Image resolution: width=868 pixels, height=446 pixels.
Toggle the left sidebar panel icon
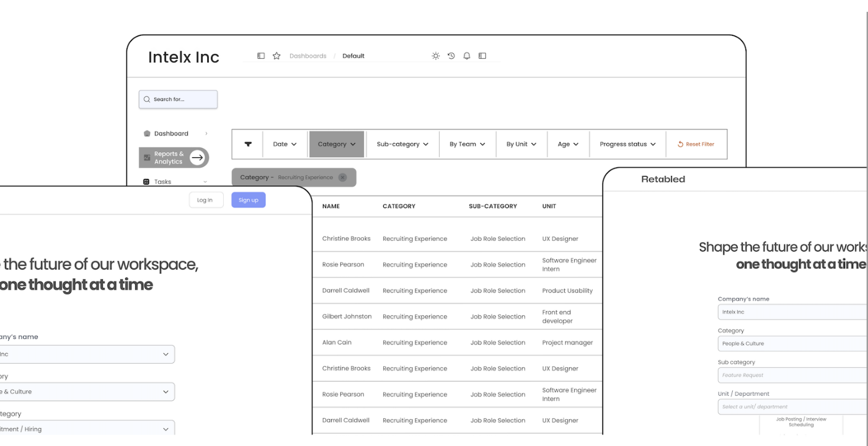click(x=261, y=56)
